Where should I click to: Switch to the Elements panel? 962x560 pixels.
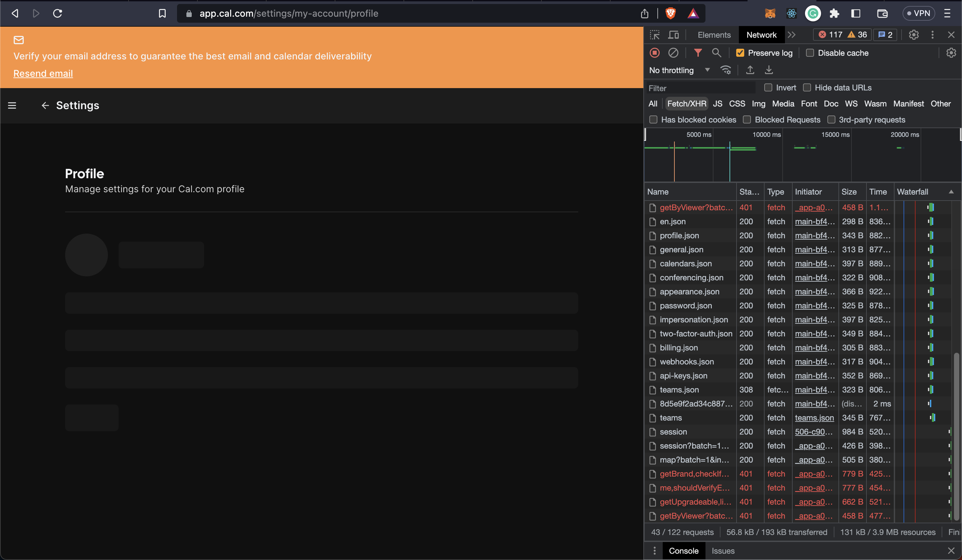[714, 35]
